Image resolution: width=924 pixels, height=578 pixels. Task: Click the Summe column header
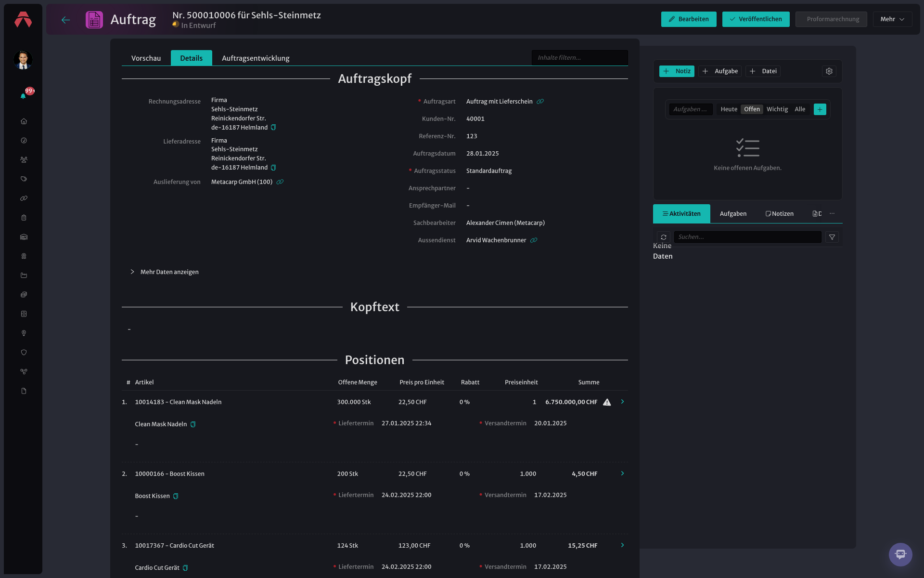pos(589,382)
